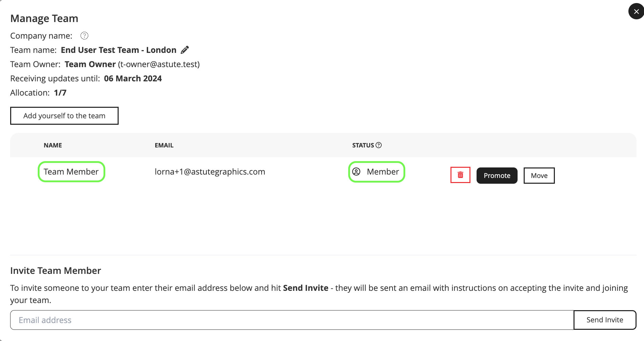Screen dimensions: 644x341
Task: Click the pencil icon to edit team name
Action: pos(185,50)
